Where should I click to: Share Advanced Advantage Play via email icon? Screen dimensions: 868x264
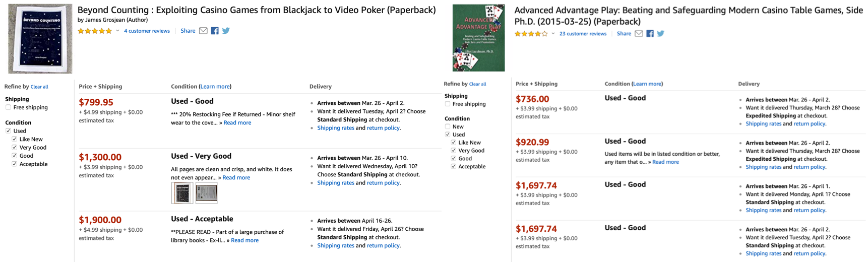pyautogui.click(x=639, y=34)
